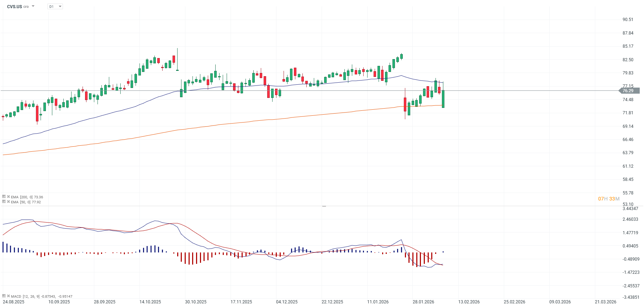Open the D1 timeframe dropdown
This screenshot has height=308, width=644.
[55, 6]
